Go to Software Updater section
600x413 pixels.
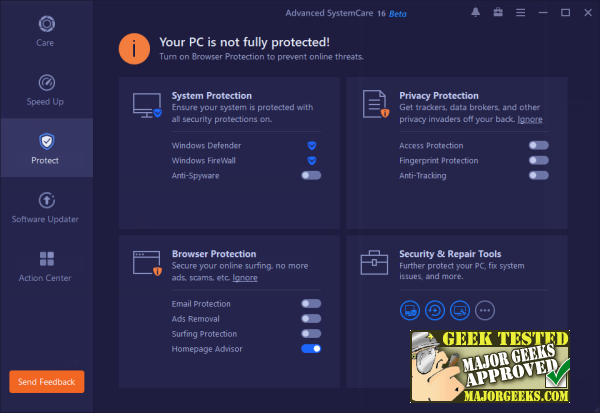46,207
